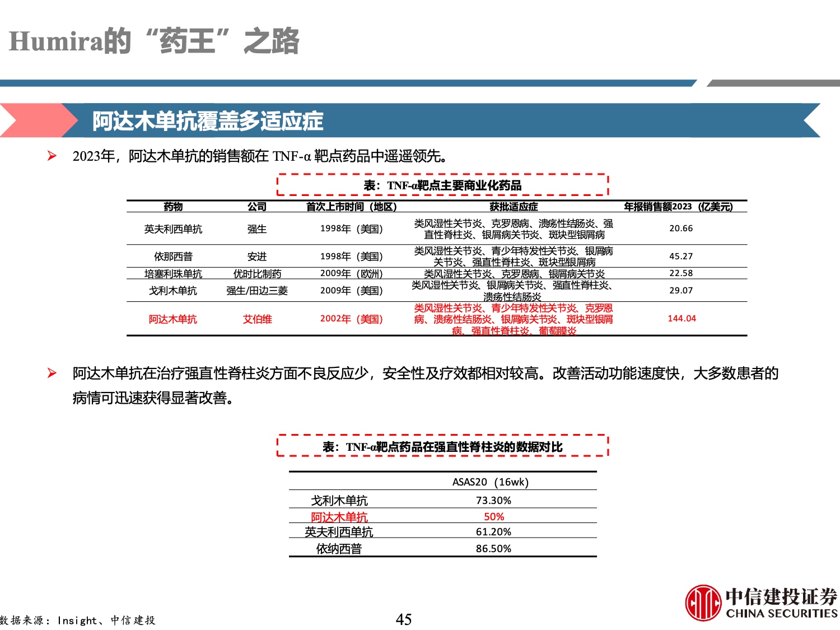Screen dimensions: 840x630
Task: Click the banner heading 阿达木单抗覆盖多适应症
Action: [x=208, y=121]
